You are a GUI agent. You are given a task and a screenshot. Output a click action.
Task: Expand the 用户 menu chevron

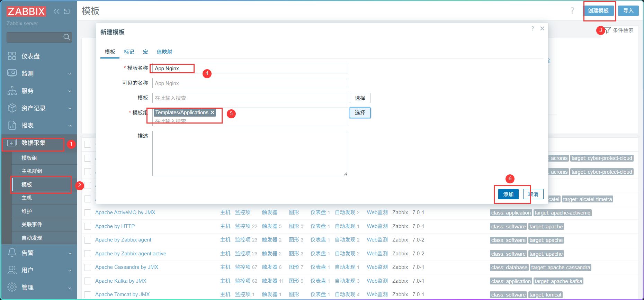pyautogui.click(x=70, y=270)
